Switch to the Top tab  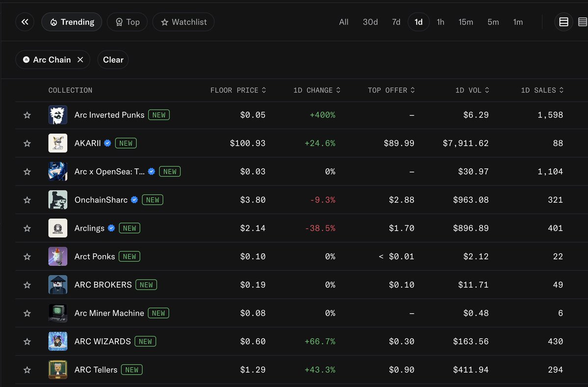[127, 22]
